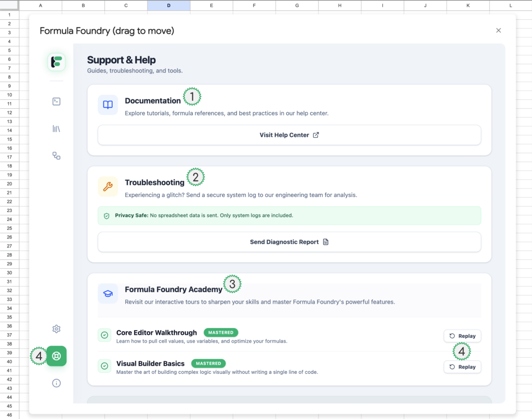This screenshot has width=532, height=419.
Task: Open the formula editor terminal icon in sidebar
Action: 56,101
